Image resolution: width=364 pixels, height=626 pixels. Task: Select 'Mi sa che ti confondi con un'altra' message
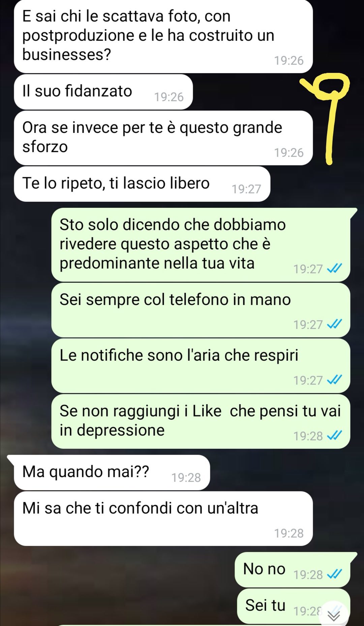pos(163,518)
